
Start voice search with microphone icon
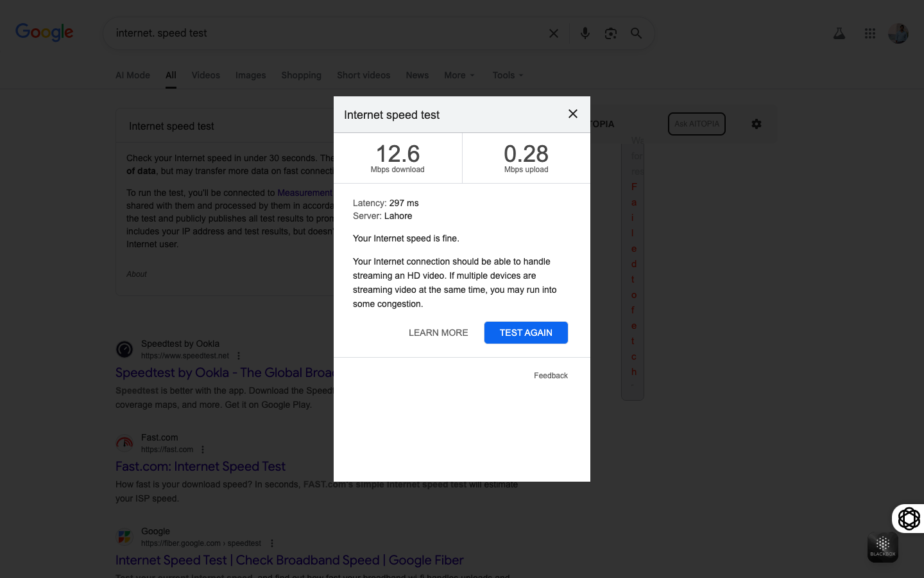click(585, 33)
